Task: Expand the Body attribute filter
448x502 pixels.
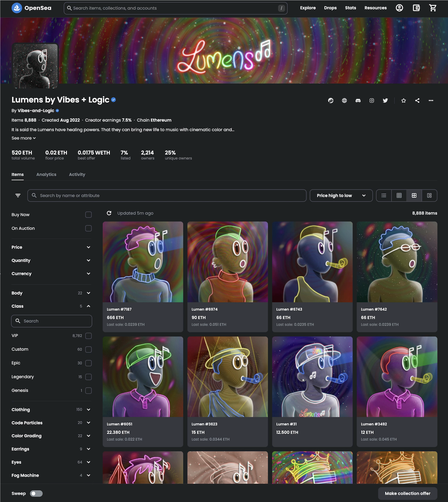Action: [51, 293]
